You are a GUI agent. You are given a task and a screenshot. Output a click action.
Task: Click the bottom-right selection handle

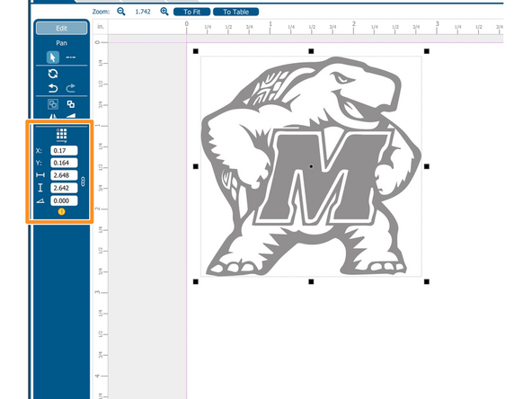(427, 281)
